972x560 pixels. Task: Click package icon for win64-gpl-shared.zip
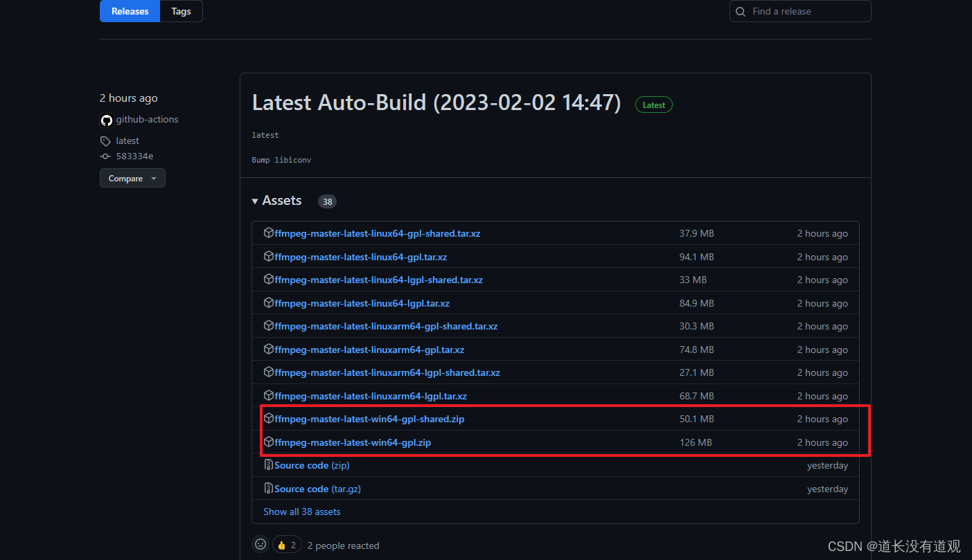point(269,419)
